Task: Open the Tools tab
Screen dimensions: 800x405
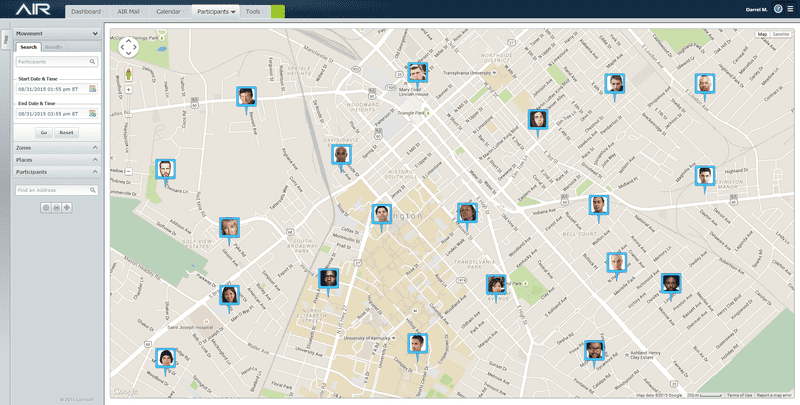Action: click(254, 11)
